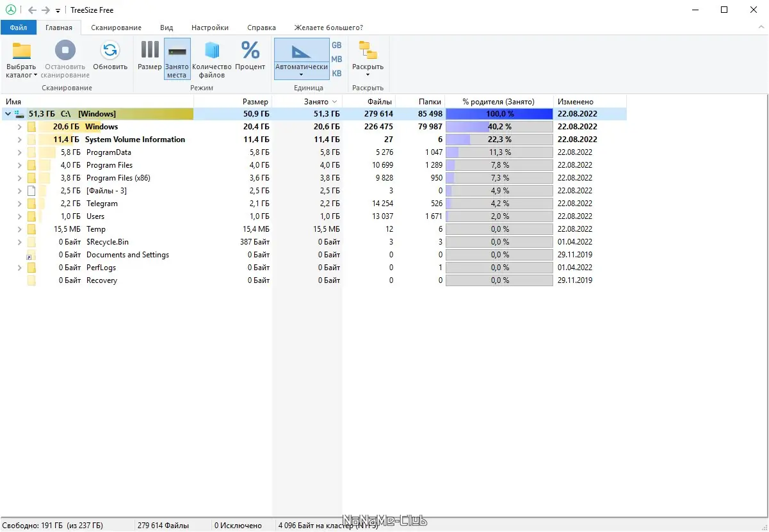Click the Temp folder icon
This screenshot has width=769, height=532.
[31, 229]
